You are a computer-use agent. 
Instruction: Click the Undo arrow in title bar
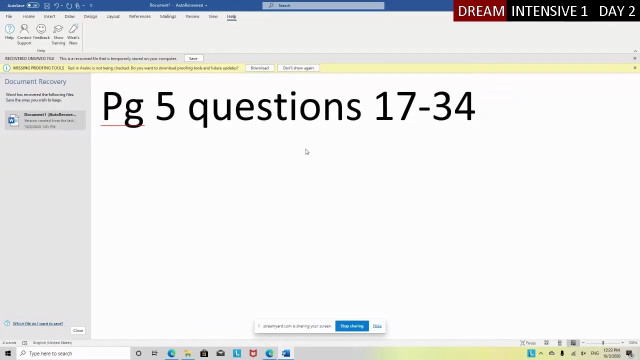click(57, 6)
